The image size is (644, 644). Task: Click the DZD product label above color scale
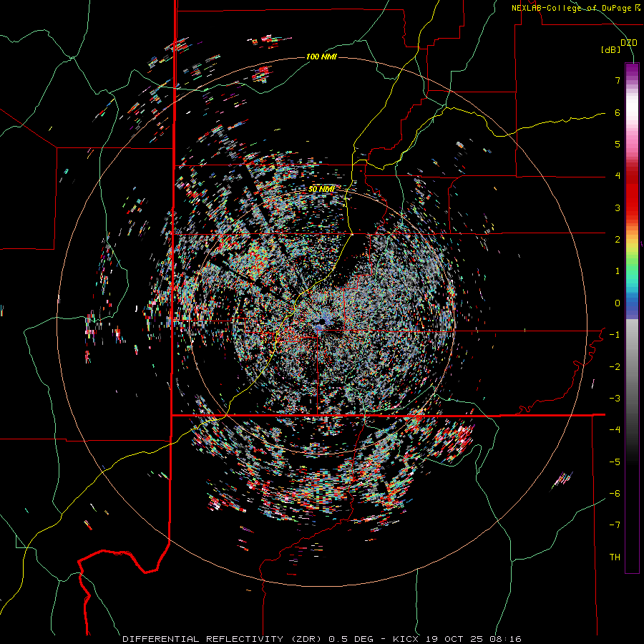(629, 43)
